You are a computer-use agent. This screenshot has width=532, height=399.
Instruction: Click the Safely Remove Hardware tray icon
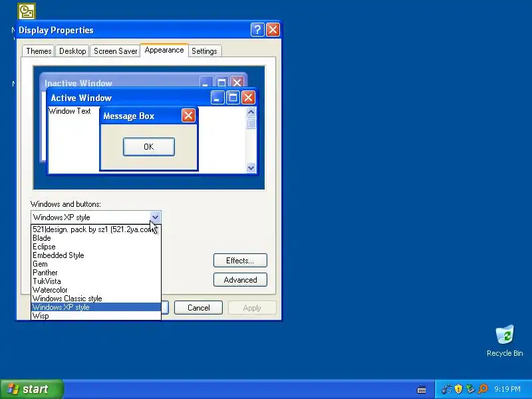click(x=470, y=389)
